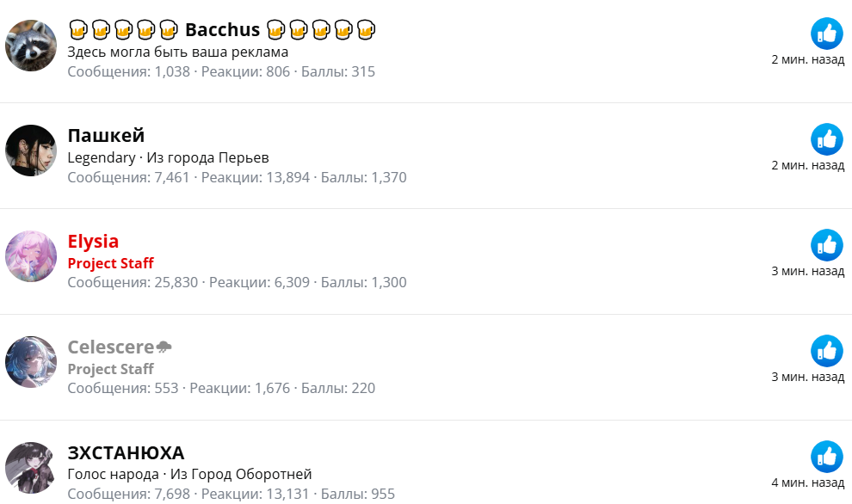This screenshot has height=504, width=852.
Task: Click the '2 мин. назад' timestamp for Bacchus
Action: [807, 59]
